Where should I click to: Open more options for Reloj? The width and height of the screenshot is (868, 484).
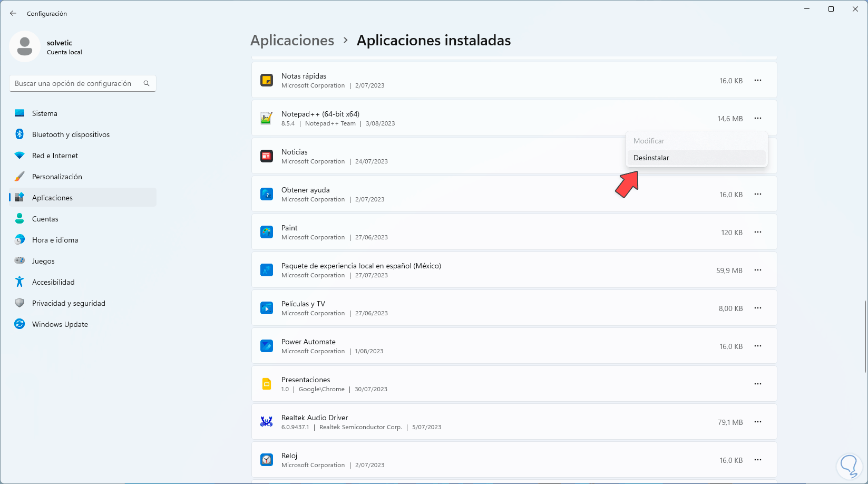758,460
